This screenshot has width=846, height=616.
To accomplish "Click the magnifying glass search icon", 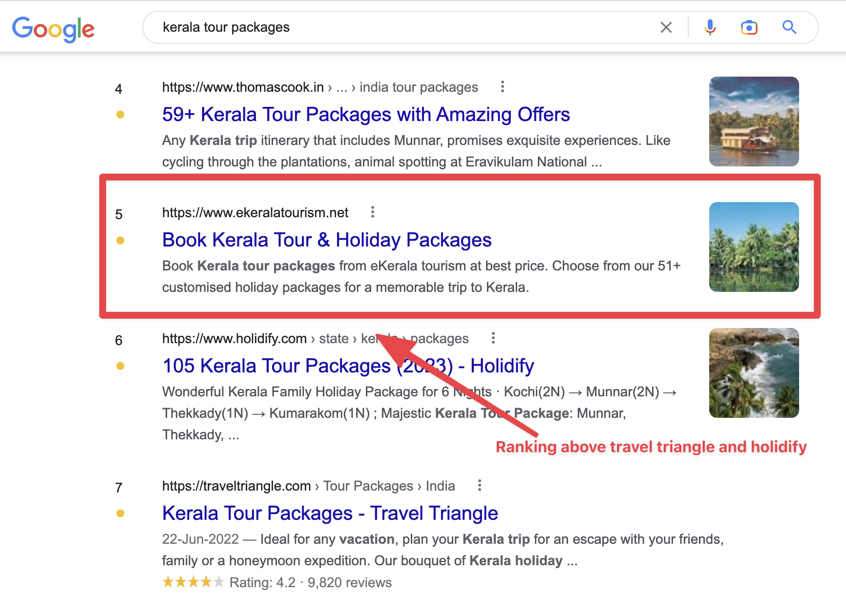I will click(x=789, y=27).
